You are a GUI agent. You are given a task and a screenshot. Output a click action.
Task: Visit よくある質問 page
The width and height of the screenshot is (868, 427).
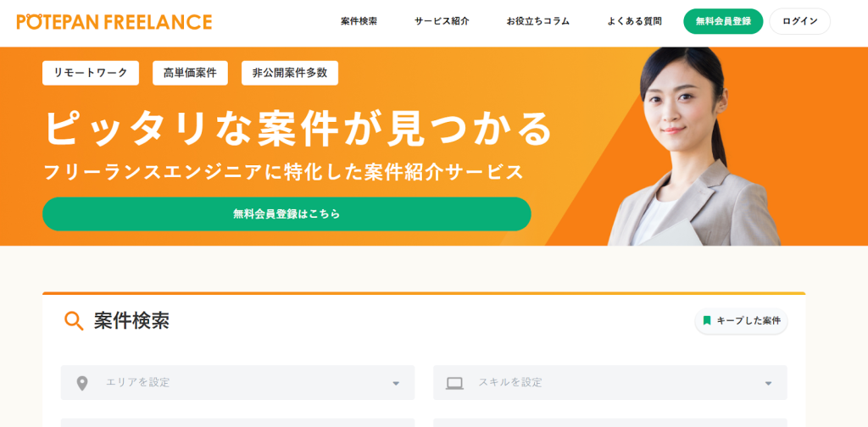coord(634,21)
